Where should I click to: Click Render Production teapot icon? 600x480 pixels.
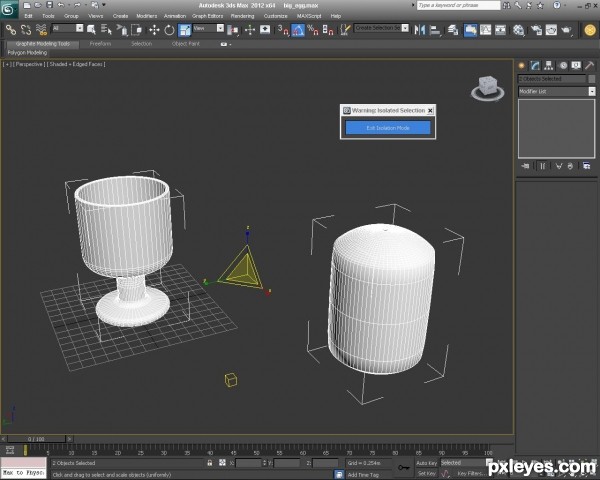point(567,29)
